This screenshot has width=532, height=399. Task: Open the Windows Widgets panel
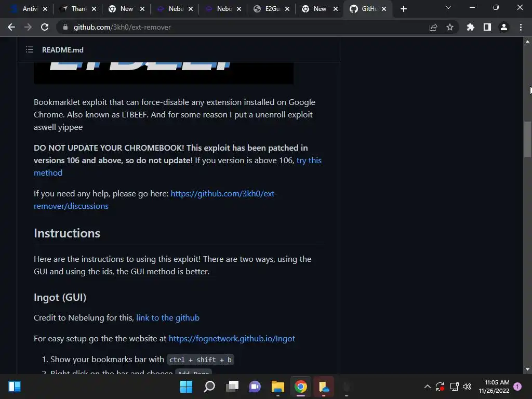[x=15, y=387]
